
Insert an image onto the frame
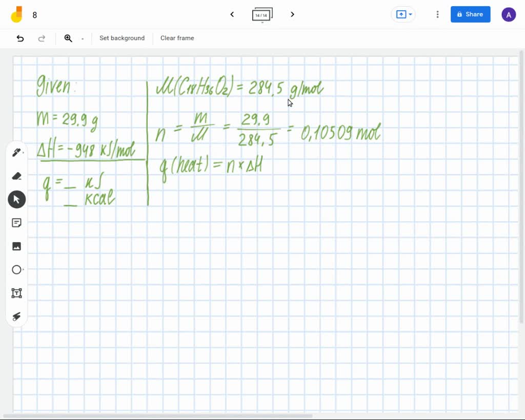pyautogui.click(x=16, y=246)
